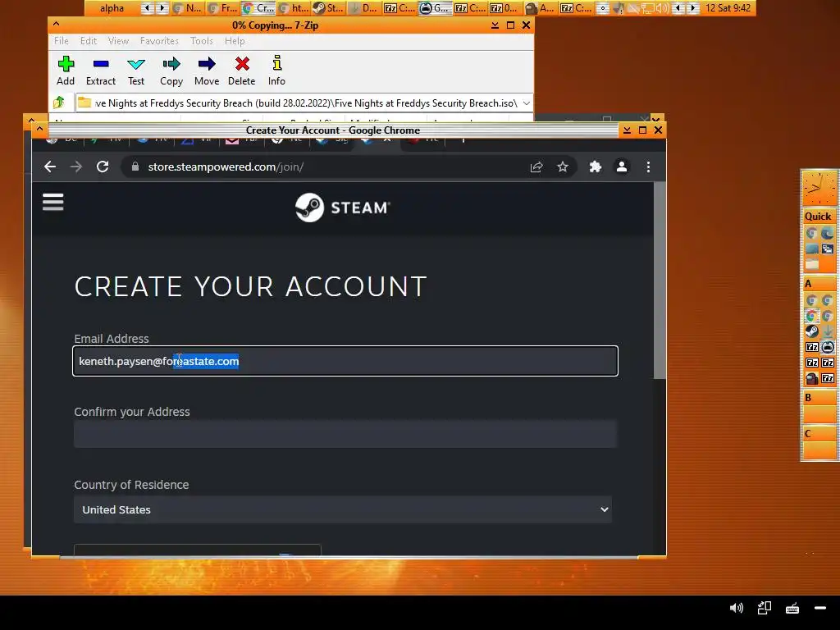Click the download arrow icon in panel A
Screen dimensions: 840x630
[828, 331]
